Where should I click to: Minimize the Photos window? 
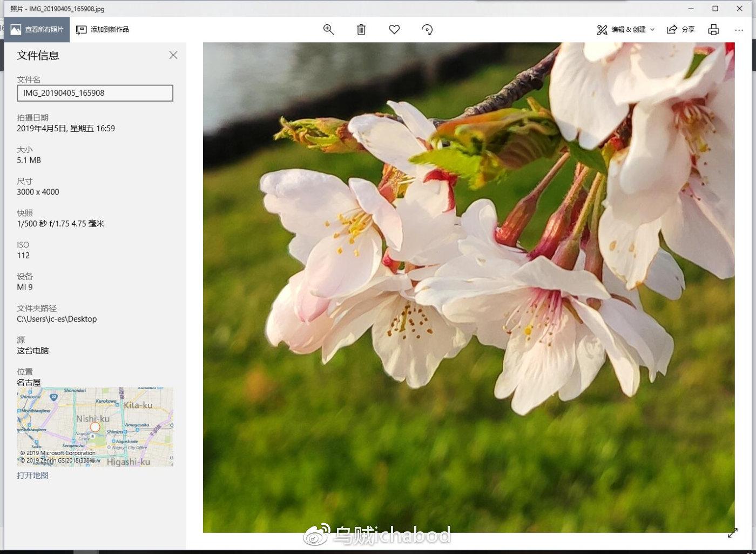(x=691, y=9)
